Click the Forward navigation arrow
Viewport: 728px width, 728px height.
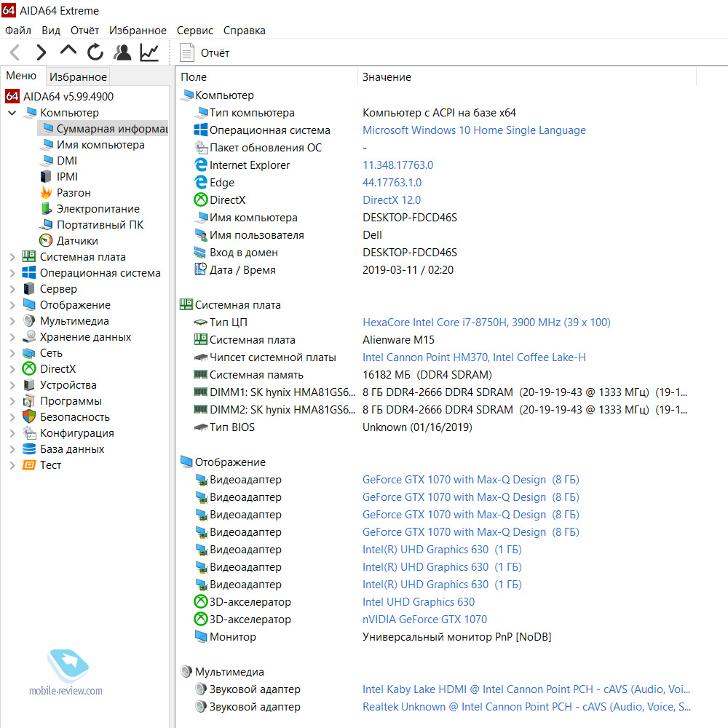coord(41,52)
